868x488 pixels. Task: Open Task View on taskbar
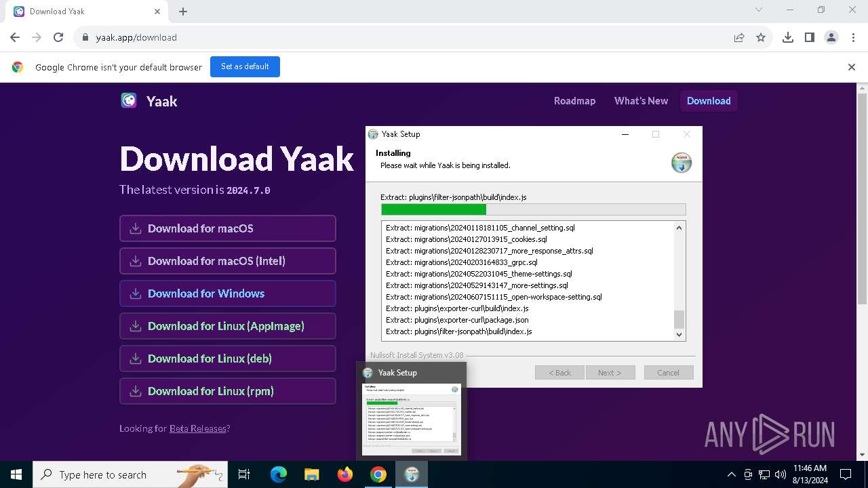pyautogui.click(x=244, y=474)
